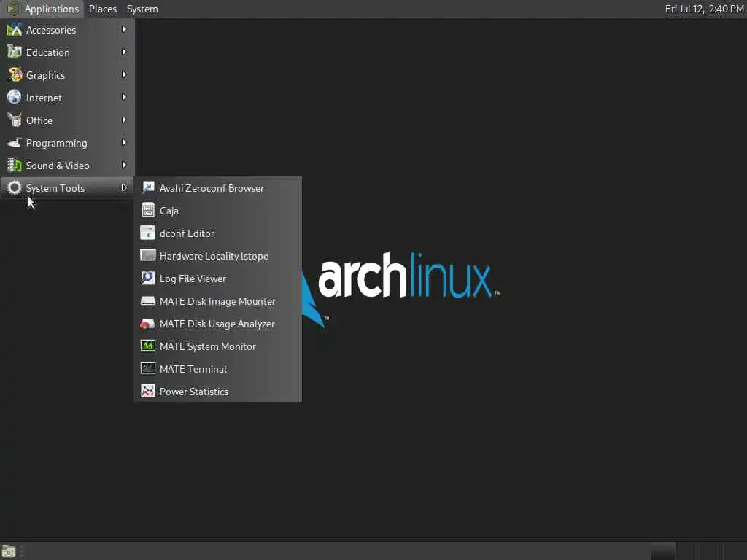Viewport: 747px width, 560px height.
Task: Expand the Programming submenu arrow
Action: tap(124, 142)
